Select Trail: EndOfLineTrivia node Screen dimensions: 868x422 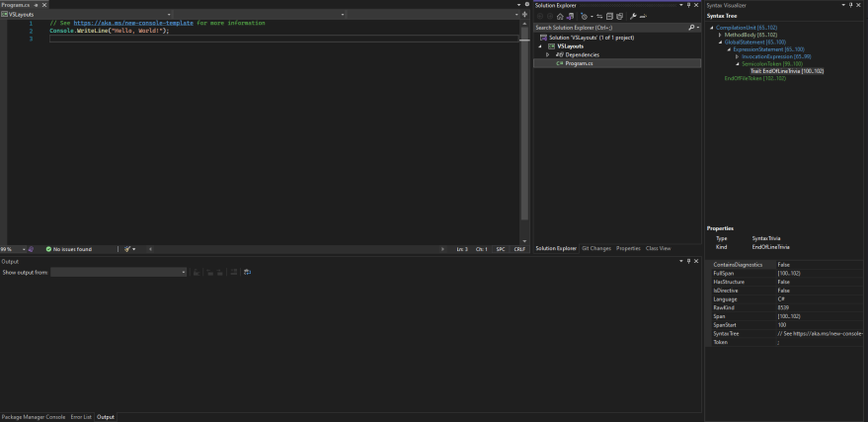click(x=787, y=71)
